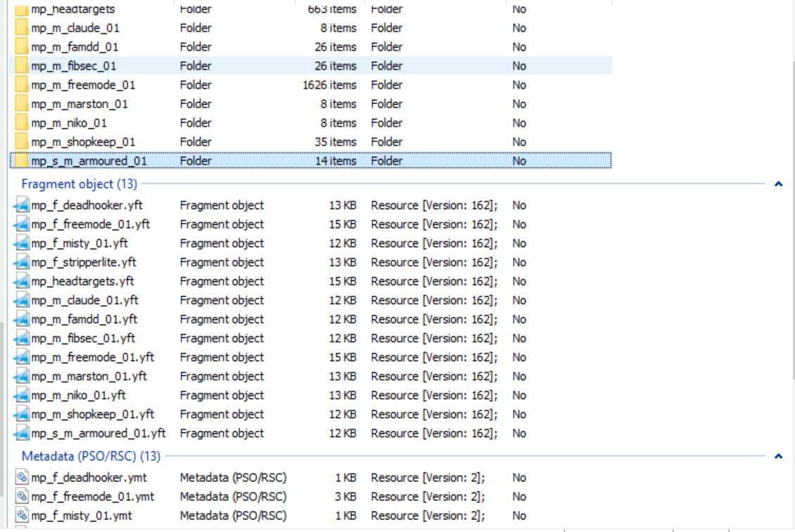Viewport: 795px width, 532px height.
Task: Select file name mp_f_freemode_01.yft
Action: click(91, 224)
